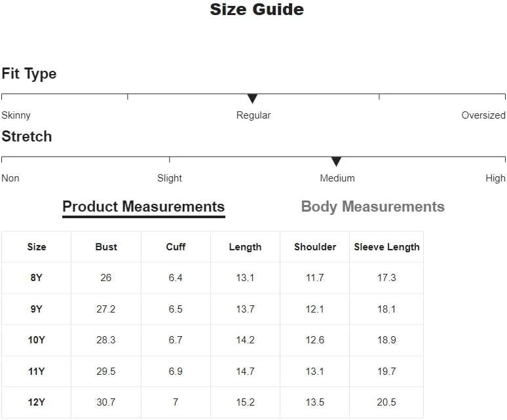Click the 9Y sleeve length value 18.1
507x420 pixels.
[x=386, y=309]
